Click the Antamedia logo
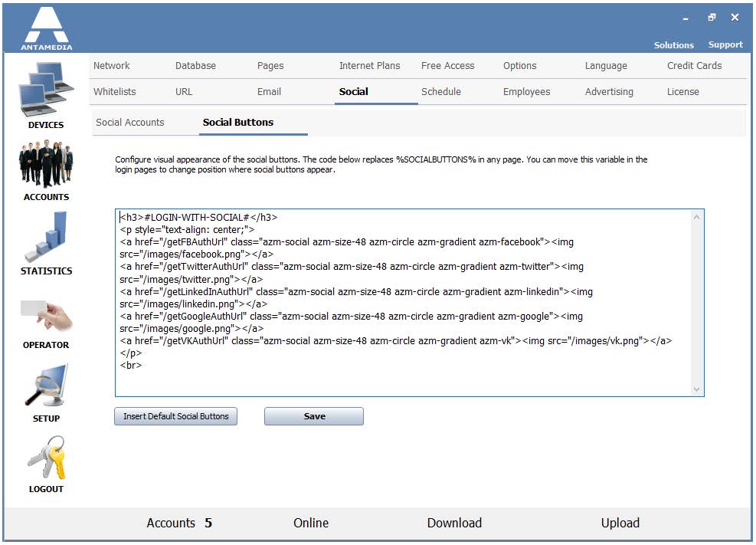756x545 pixels. [46, 28]
